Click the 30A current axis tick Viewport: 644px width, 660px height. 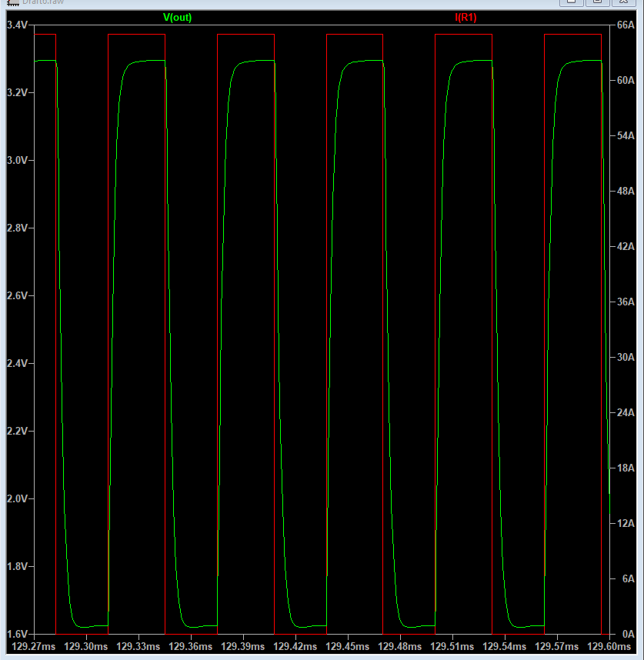pos(626,358)
